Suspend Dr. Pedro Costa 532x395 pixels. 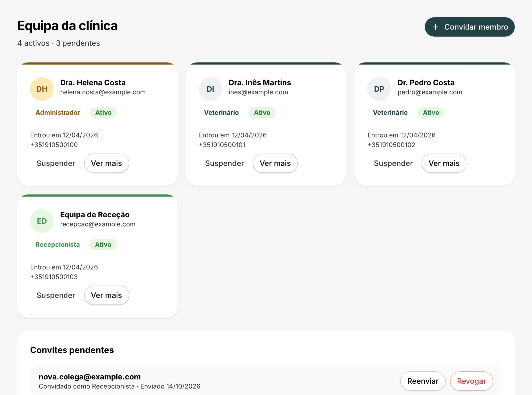click(x=393, y=163)
